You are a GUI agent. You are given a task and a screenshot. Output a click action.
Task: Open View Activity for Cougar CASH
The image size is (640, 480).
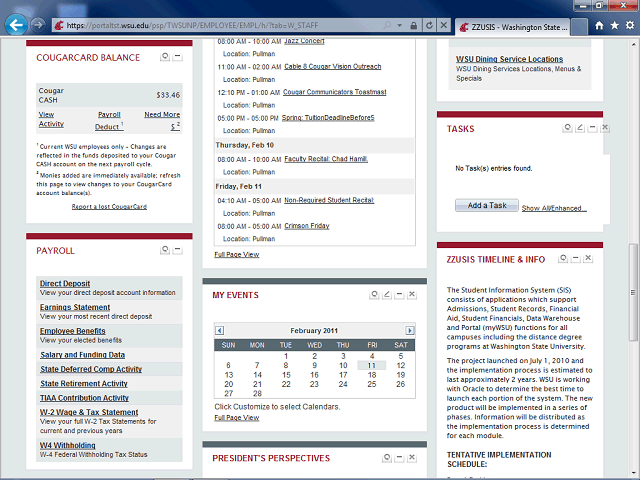[51, 119]
